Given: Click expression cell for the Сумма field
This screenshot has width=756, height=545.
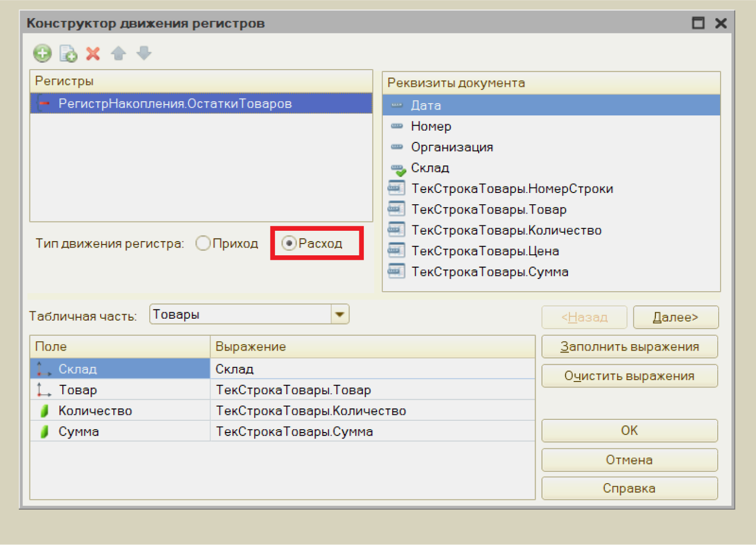Looking at the screenshot, I should tap(372, 432).
